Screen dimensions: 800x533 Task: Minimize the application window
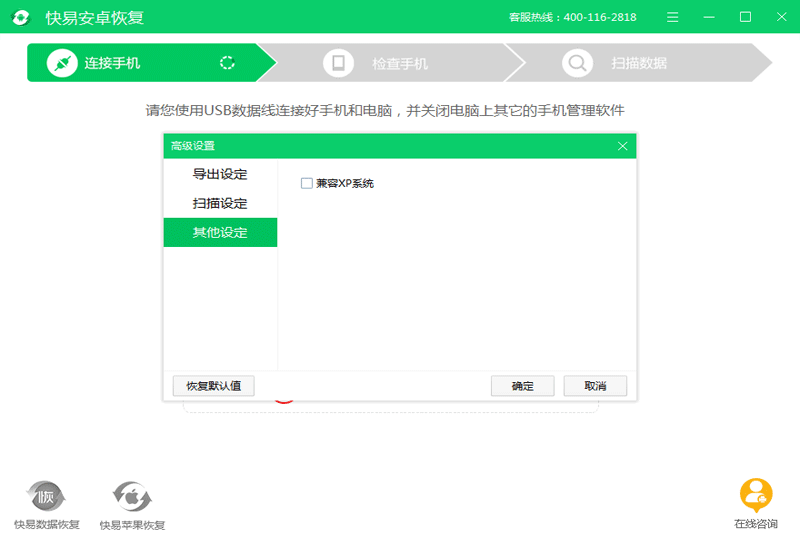click(709, 17)
